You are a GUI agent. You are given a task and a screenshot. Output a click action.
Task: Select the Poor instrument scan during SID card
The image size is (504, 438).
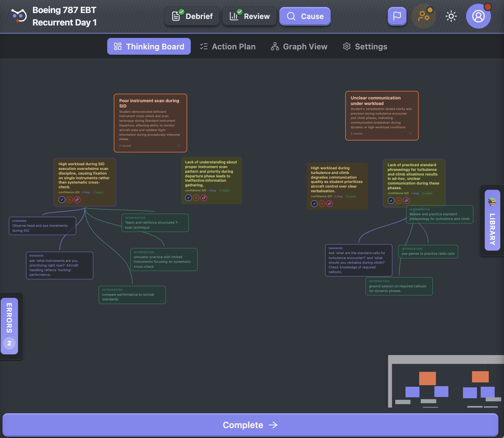point(150,123)
